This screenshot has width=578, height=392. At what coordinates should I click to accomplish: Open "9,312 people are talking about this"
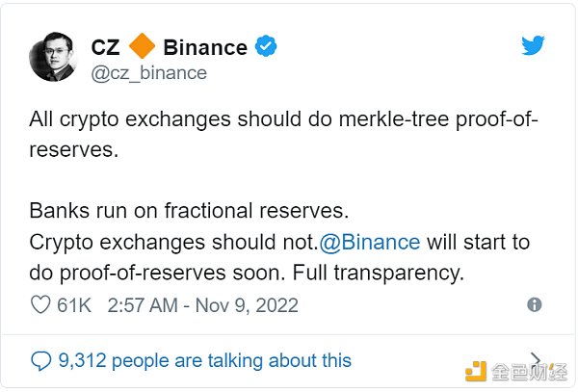[x=204, y=361]
